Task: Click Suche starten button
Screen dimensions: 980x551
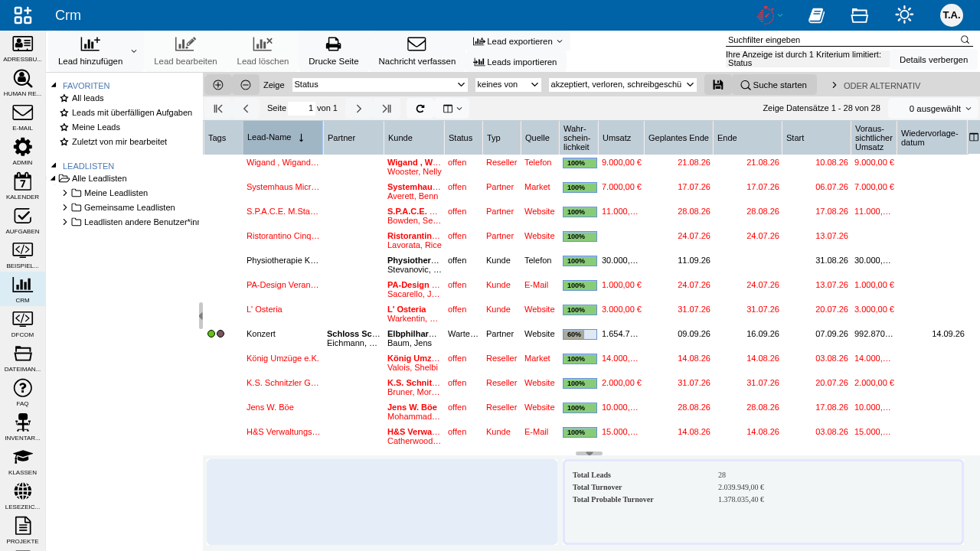Action: [773, 85]
